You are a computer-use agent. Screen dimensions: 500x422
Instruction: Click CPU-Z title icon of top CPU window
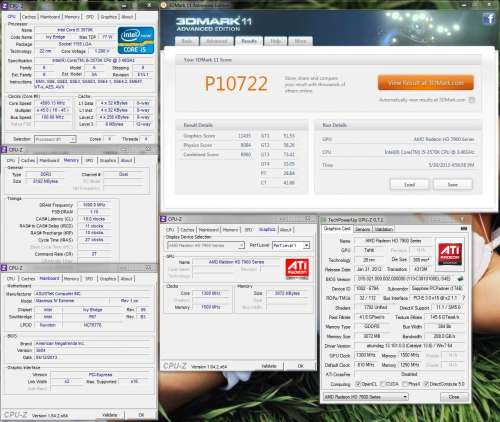tap(5, 6)
